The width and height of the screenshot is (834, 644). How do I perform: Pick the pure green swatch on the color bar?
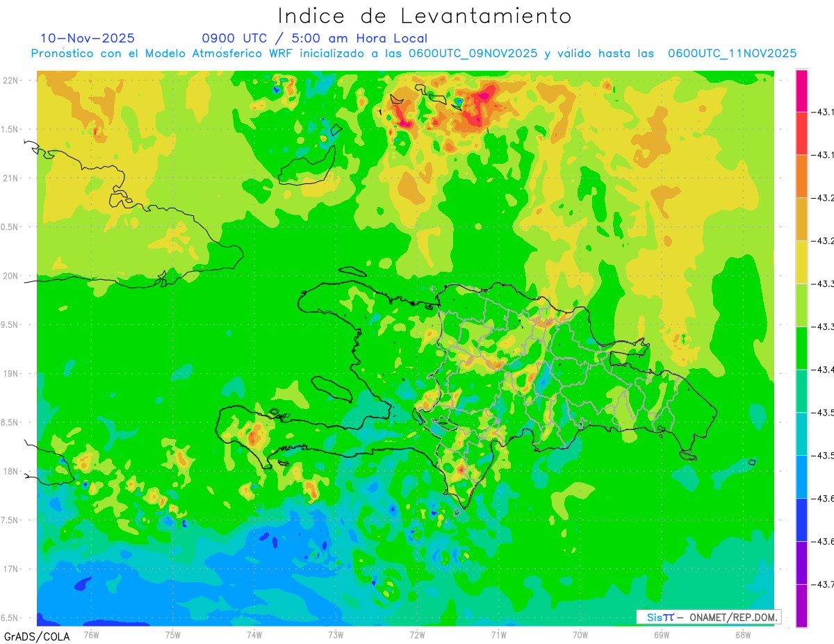[801, 347]
